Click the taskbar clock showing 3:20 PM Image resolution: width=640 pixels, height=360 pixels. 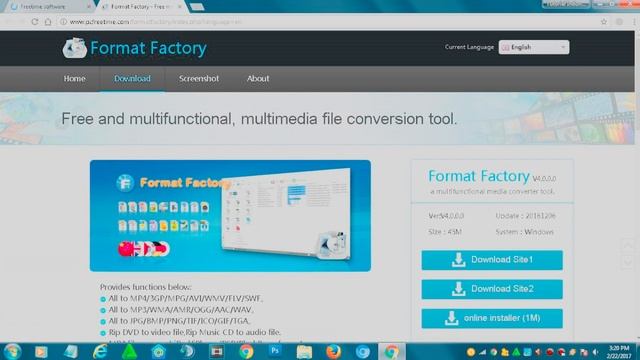tap(619, 352)
